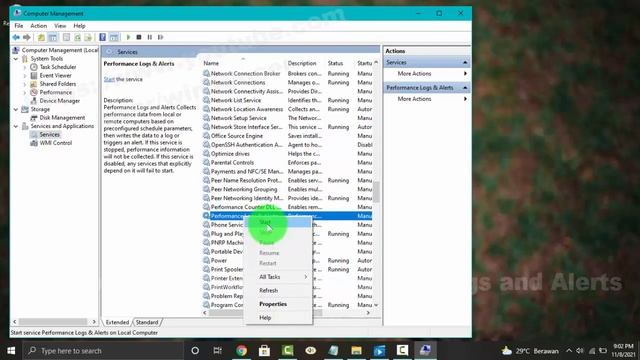
Task: Select the Network List Service row
Action: [287, 100]
